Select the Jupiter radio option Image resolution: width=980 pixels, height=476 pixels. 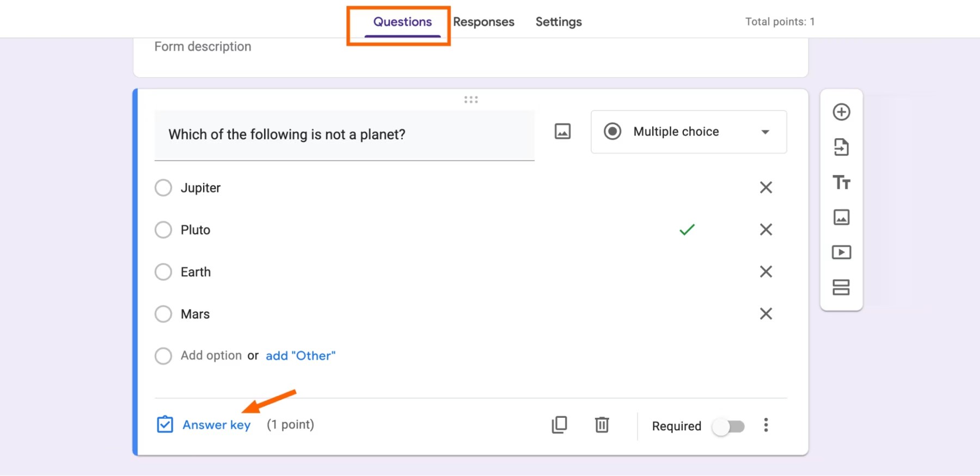[x=163, y=188]
